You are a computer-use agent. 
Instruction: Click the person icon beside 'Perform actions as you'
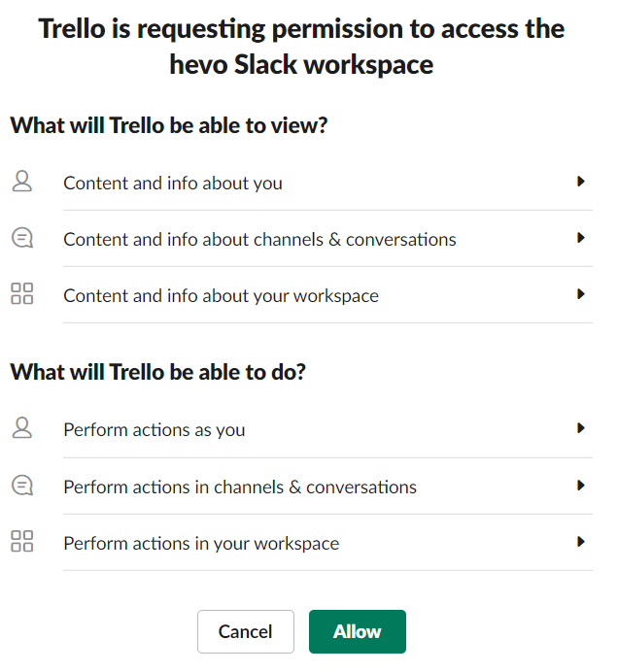click(x=22, y=427)
